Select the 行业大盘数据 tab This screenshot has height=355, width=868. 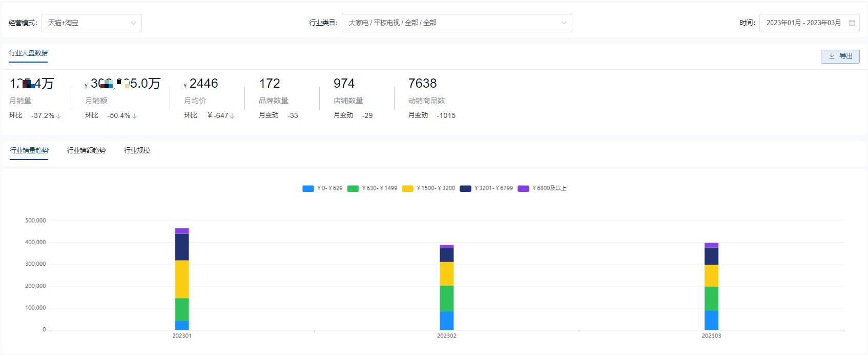[x=28, y=53]
